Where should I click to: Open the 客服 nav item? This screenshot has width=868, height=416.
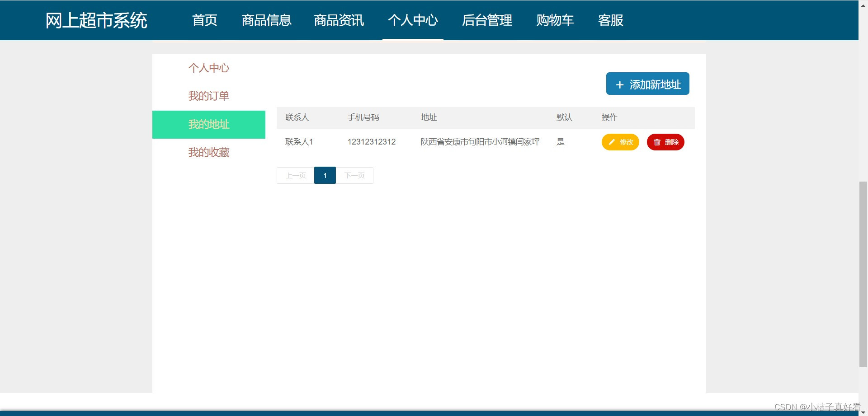click(611, 20)
